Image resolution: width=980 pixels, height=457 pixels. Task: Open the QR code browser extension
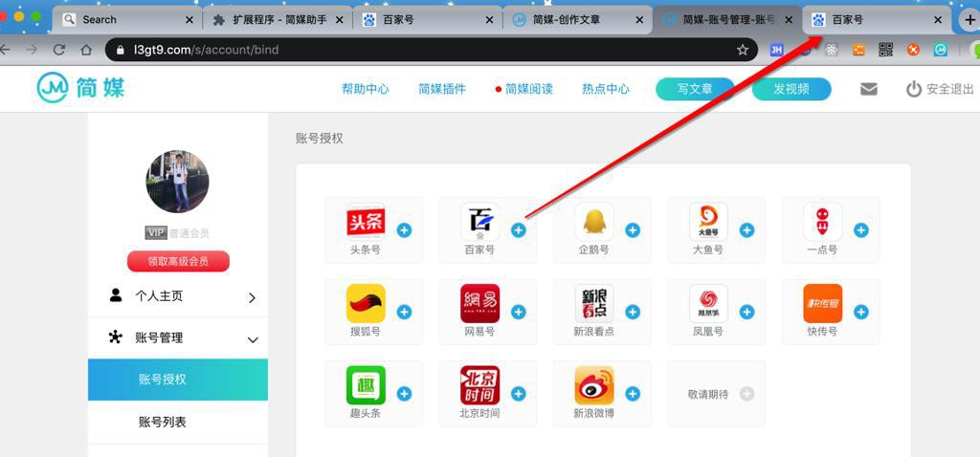885,50
